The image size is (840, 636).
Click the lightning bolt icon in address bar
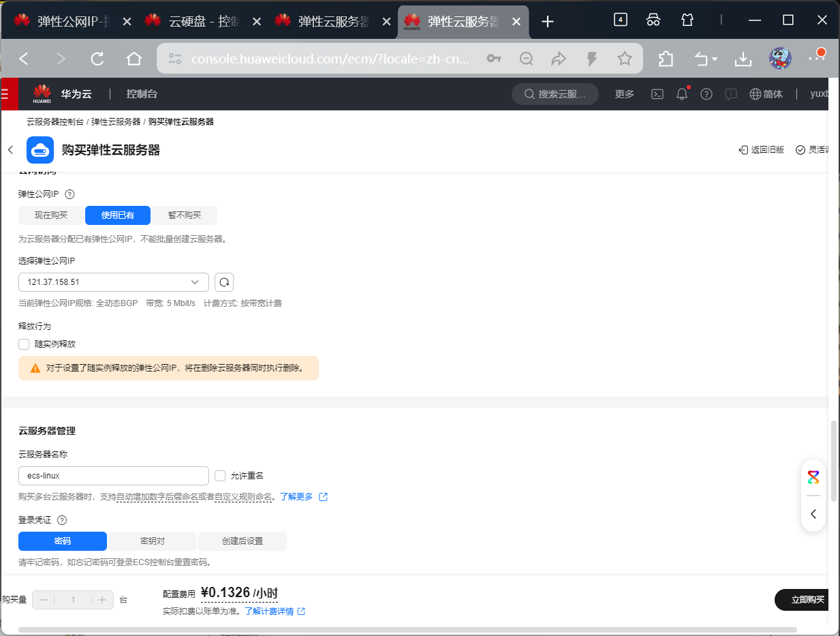click(592, 59)
